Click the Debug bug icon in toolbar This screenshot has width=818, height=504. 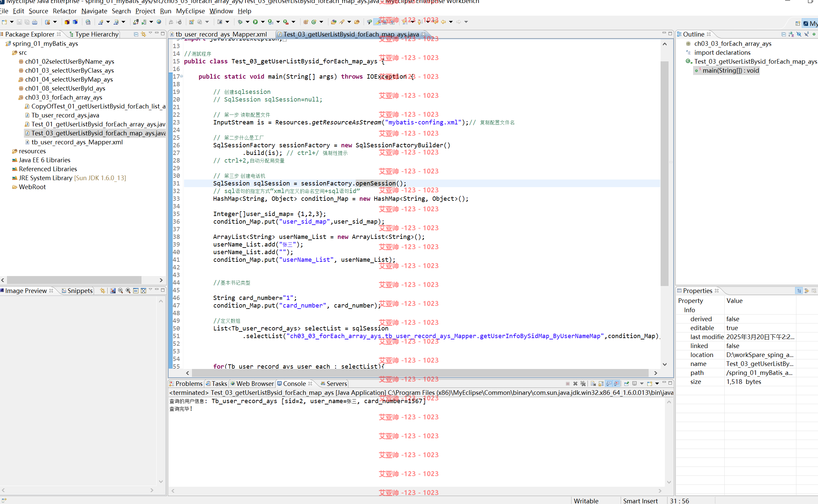tap(240, 22)
